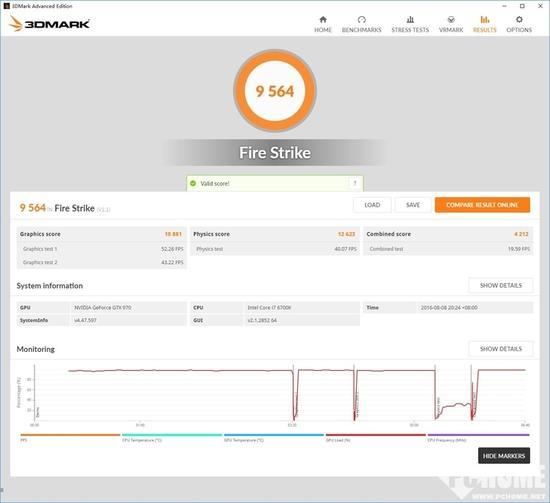
Task: Toggle the blue GPU Temperature legend series
Action: click(274, 437)
